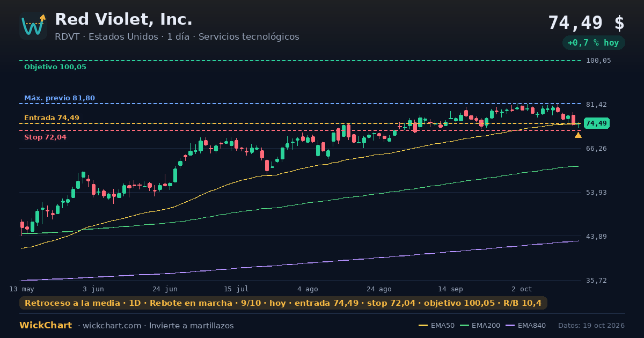Click the Datos: 19 oct 2026 text
Image resolution: width=644 pixels, height=338 pixels.
pyautogui.click(x=591, y=326)
